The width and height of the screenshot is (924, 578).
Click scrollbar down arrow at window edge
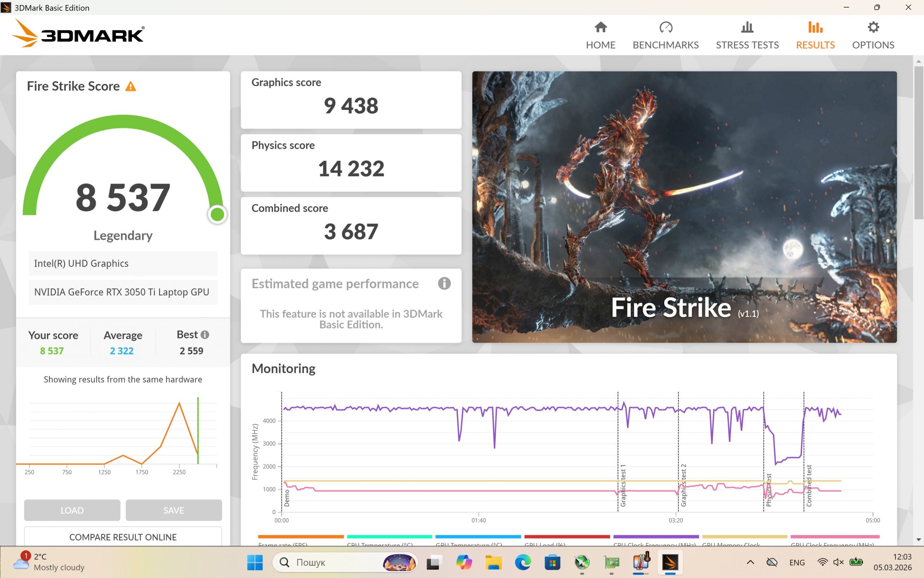click(918, 540)
